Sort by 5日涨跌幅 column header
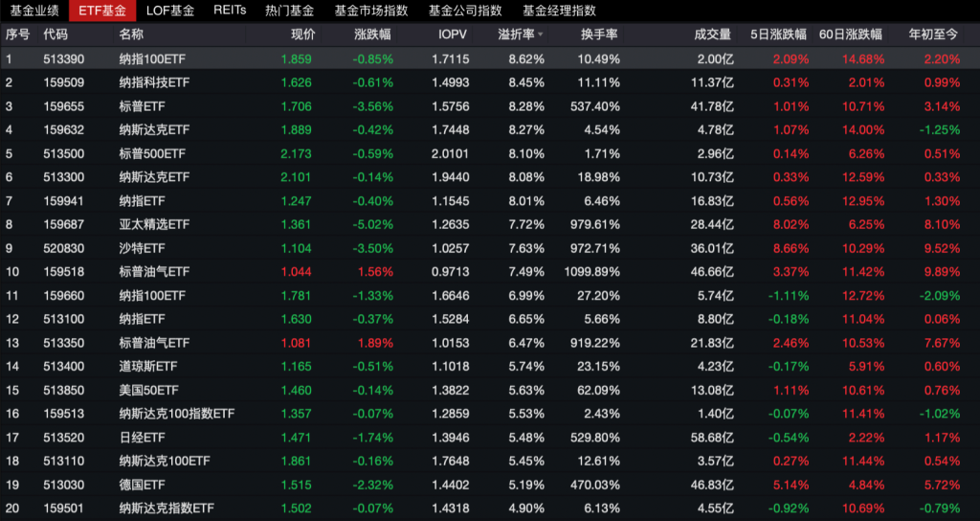The image size is (980, 521). (x=778, y=35)
